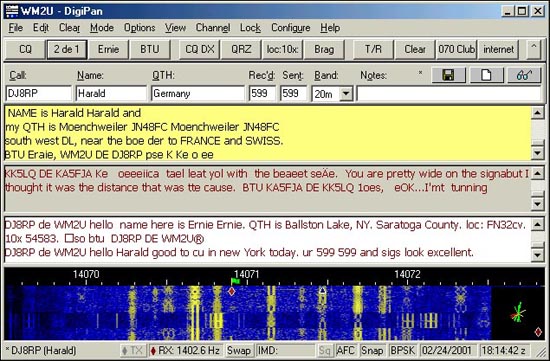Click the green flag marker on frequency scale
The width and height of the screenshot is (550, 361).
[x=235, y=281]
